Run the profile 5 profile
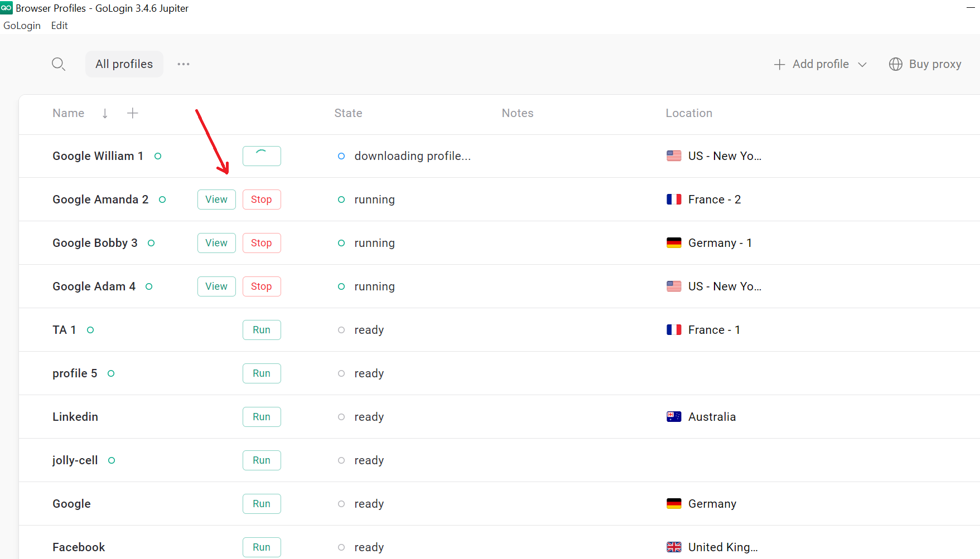980x559 pixels. pos(262,373)
